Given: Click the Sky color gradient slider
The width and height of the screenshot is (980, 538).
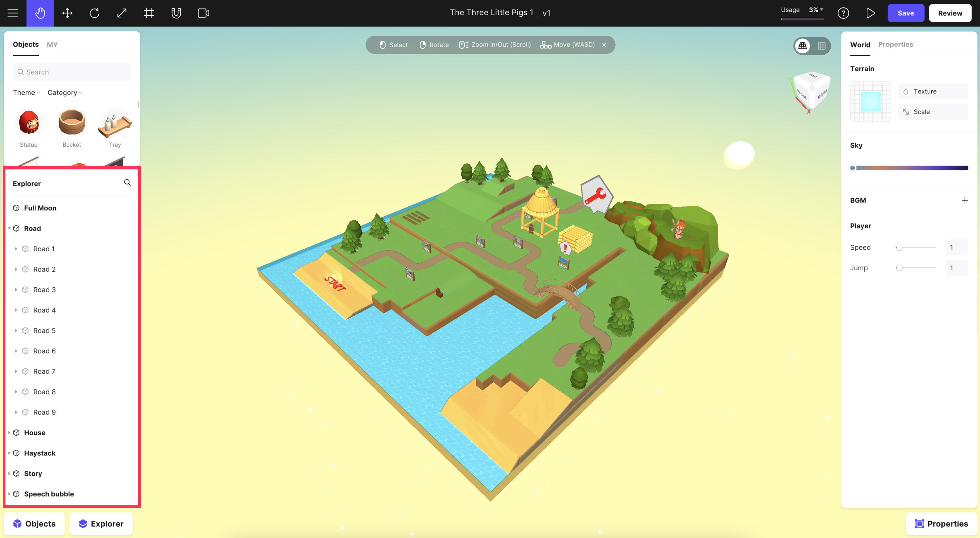Looking at the screenshot, I should click(909, 168).
